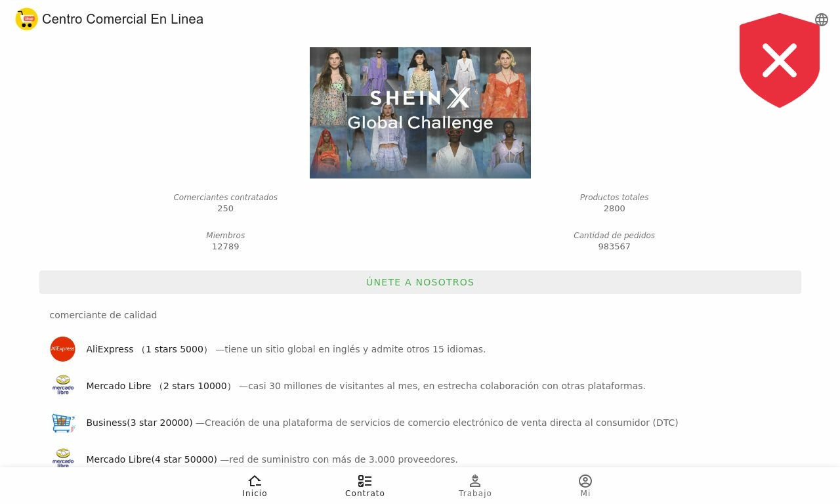Click the Centro Comercial En Linea title
Screen dimensions: 840x504
[x=123, y=19]
